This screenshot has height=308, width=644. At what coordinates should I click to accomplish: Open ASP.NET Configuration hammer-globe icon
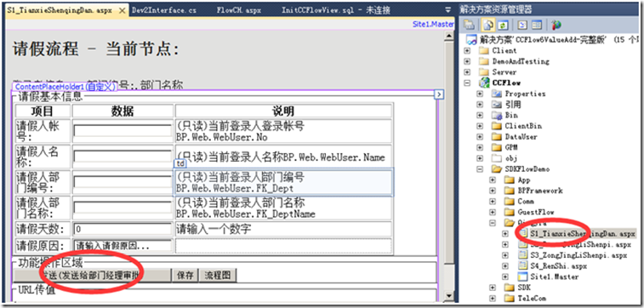pos(556,25)
